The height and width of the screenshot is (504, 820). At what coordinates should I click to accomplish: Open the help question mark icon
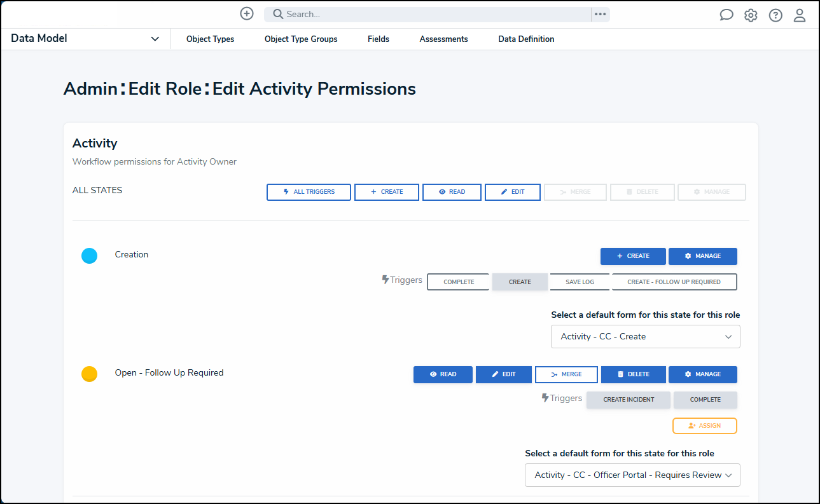pyautogui.click(x=775, y=15)
